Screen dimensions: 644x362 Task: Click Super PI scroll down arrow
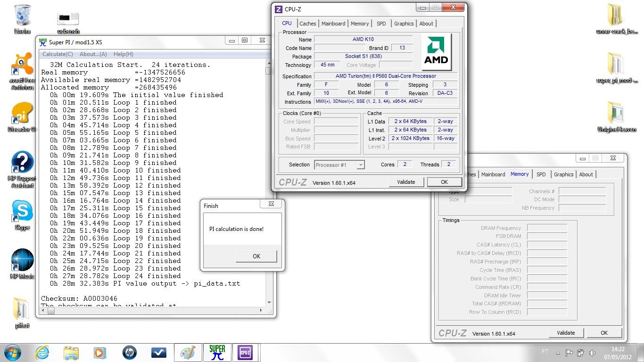pyautogui.click(x=269, y=302)
